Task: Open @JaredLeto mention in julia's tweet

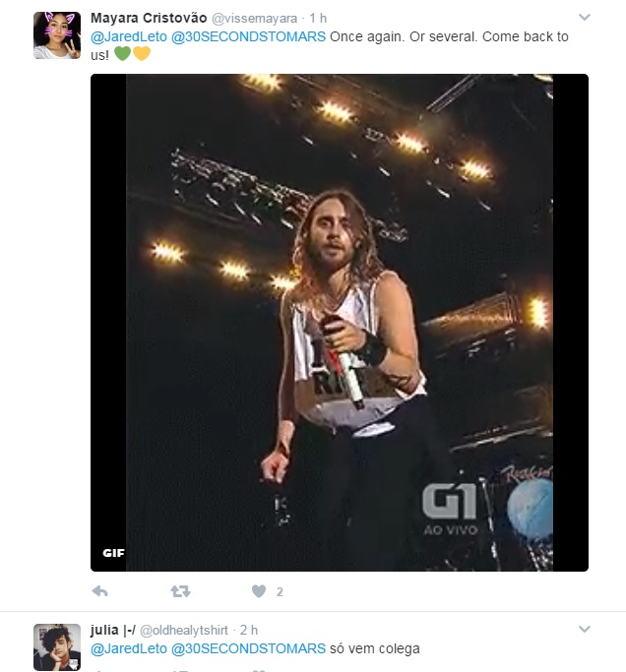Action: [x=129, y=648]
